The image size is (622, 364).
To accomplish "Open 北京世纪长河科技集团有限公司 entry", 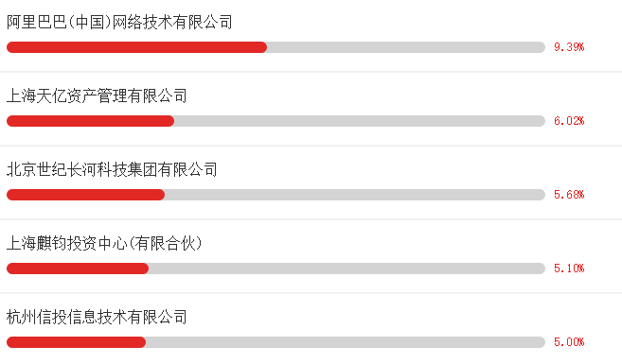I will 112,169.
